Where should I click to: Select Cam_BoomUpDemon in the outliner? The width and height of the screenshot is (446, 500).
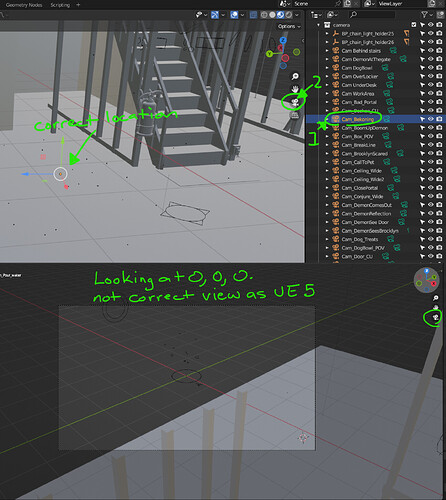[x=365, y=128]
